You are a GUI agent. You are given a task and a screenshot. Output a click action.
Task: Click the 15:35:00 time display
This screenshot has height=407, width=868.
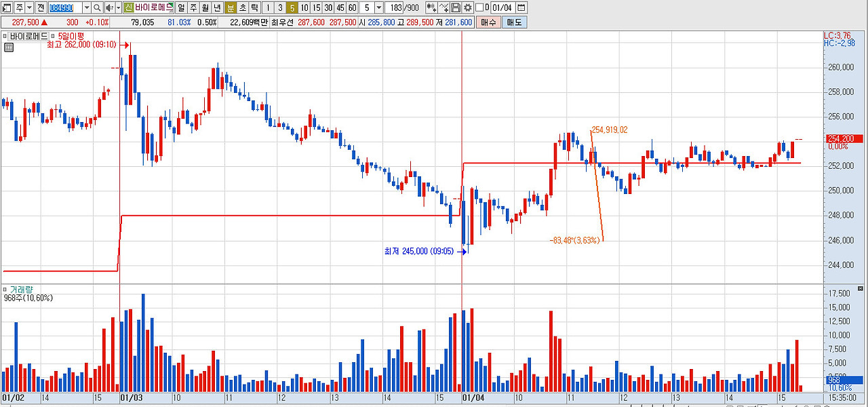[x=843, y=398]
